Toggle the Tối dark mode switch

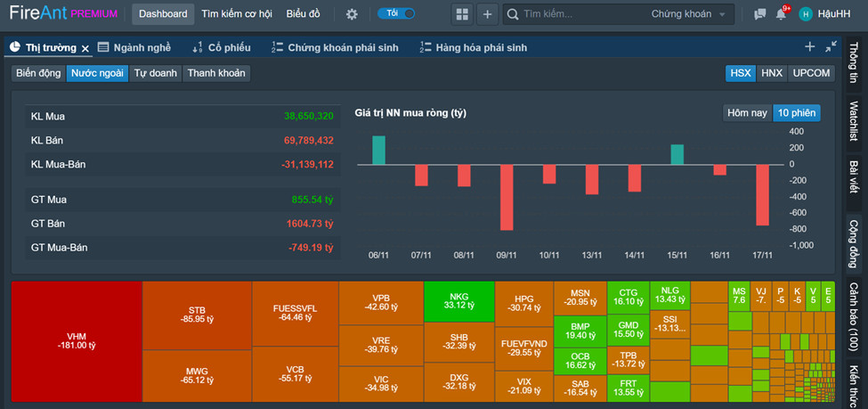[396, 13]
